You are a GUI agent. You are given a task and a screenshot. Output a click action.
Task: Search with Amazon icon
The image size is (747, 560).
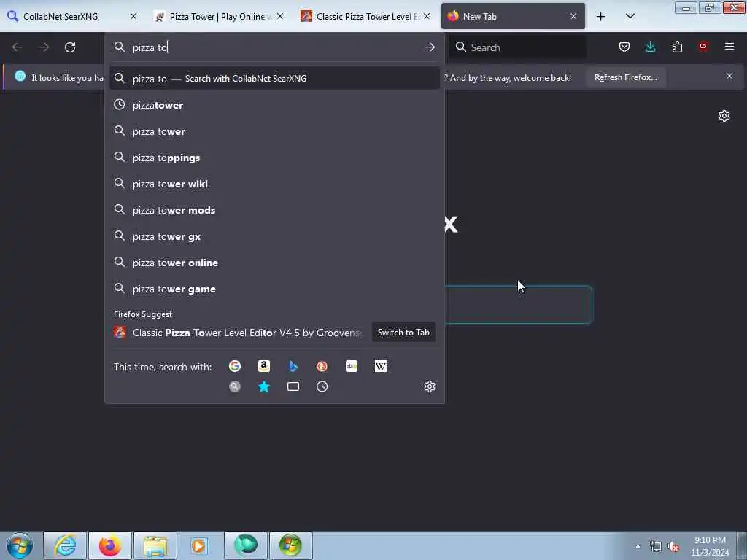[x=264, y=366]
